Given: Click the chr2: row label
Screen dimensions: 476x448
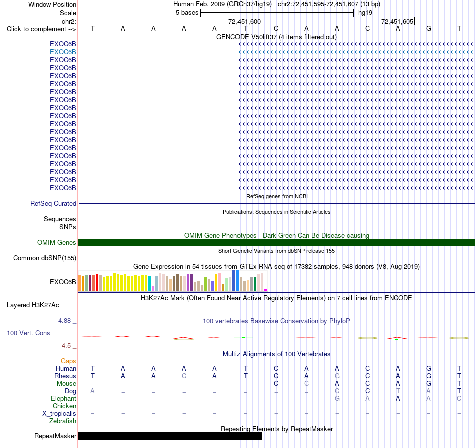Looking at the screenshot, I should (x=69, y=21).
